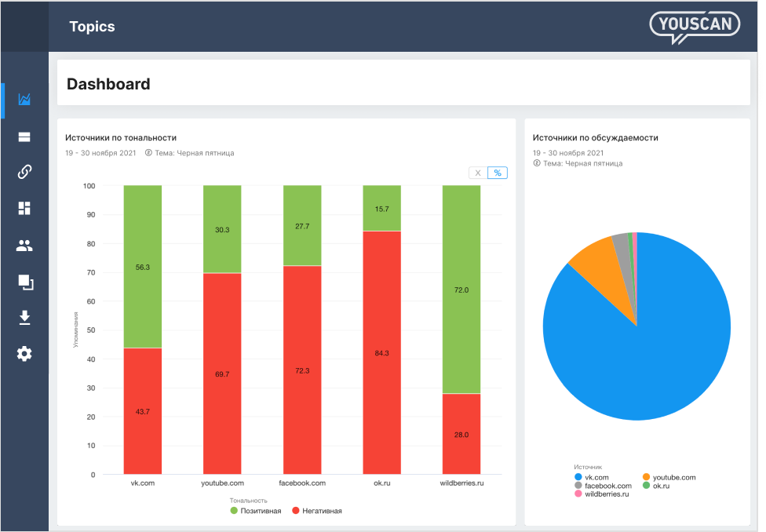The image size is (766, 532).
Task: Switch chart to percent % mode
Action: (498, 173)
